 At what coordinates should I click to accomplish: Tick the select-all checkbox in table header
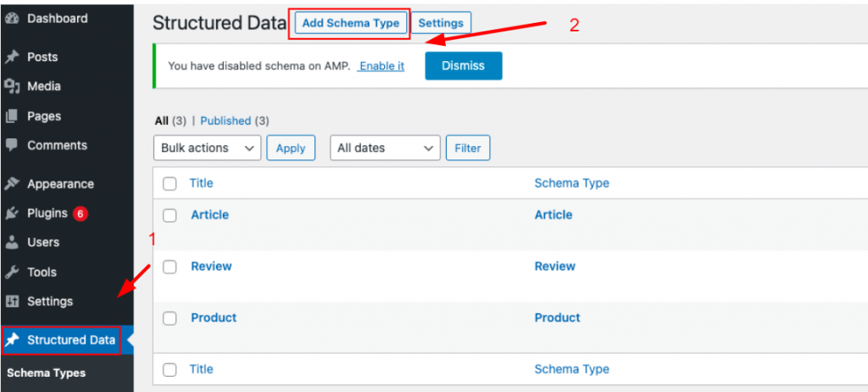click(170, 183)
